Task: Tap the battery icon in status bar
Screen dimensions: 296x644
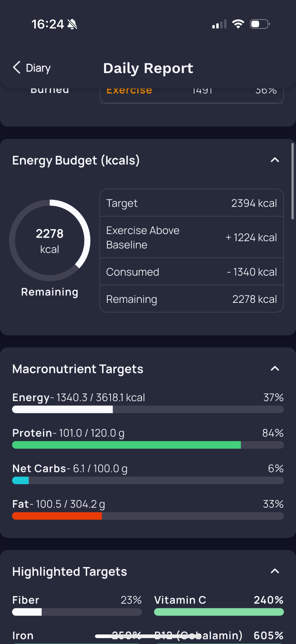Action: click(260, 24)
